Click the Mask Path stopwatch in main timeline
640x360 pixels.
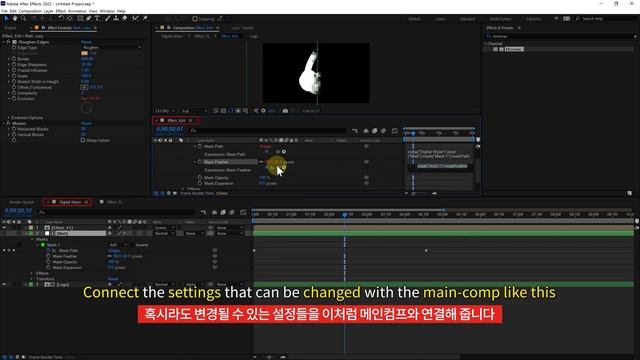click(48, 251)
